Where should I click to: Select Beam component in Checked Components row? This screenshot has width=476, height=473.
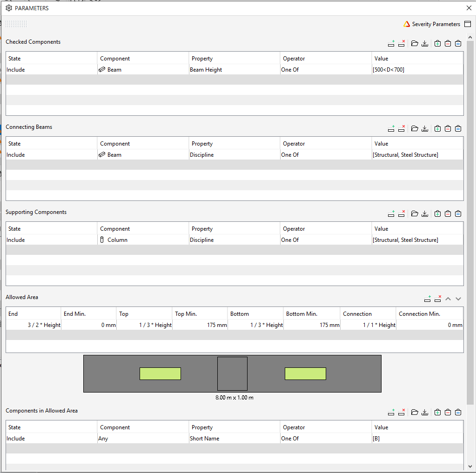143,69
